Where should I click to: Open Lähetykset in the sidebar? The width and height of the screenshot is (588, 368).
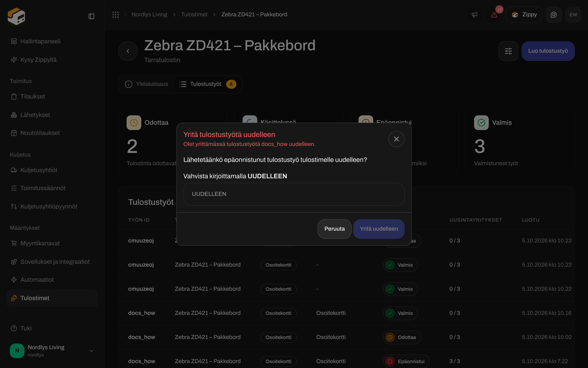click(52, 115)
